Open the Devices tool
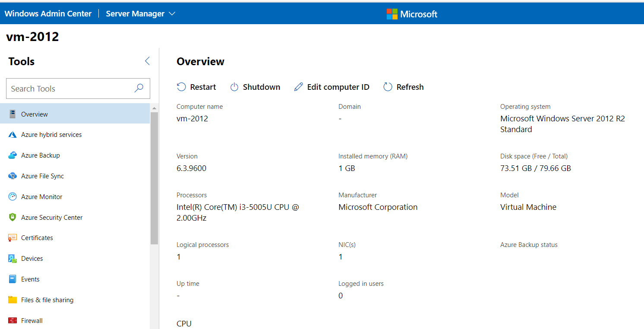The image size is (644, 329). [x=75, y=259]
